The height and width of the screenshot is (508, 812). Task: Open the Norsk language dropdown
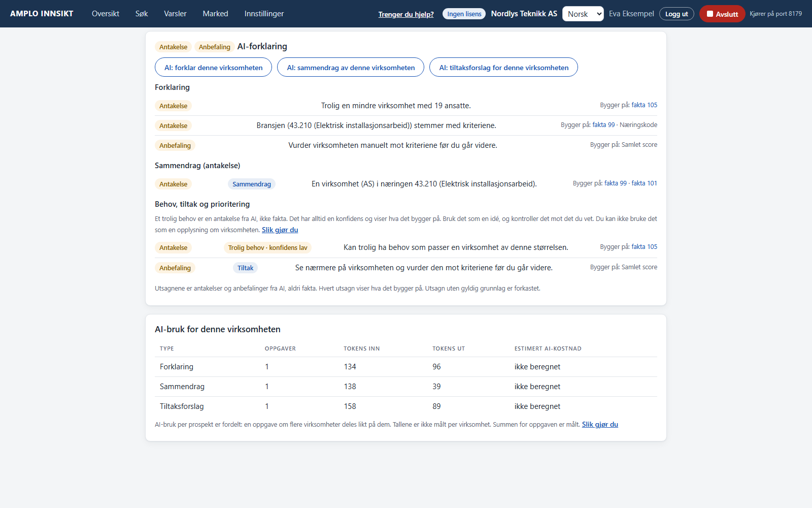pyautogui.click(x=583, y=14)
